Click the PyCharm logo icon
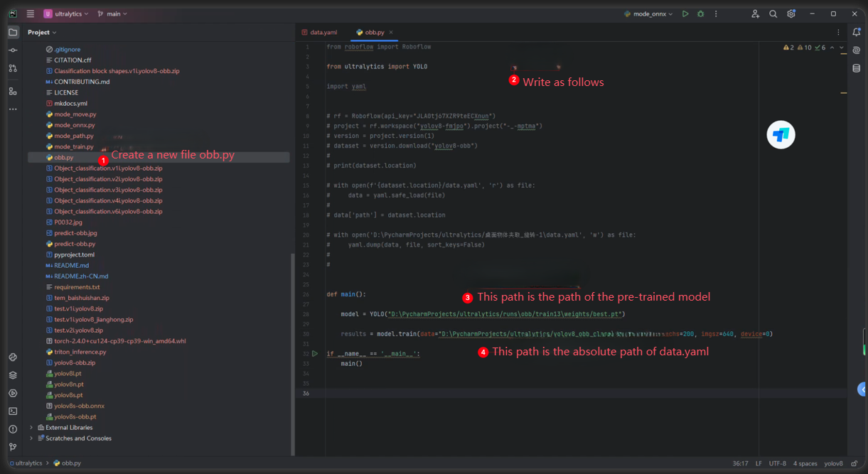Screen dimensions: 868x474 (13, 14)
